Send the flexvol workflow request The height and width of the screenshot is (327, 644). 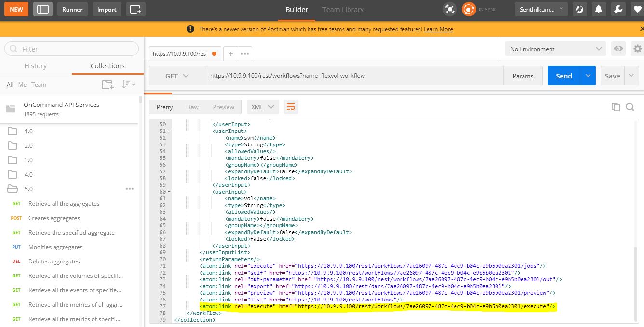563,76
